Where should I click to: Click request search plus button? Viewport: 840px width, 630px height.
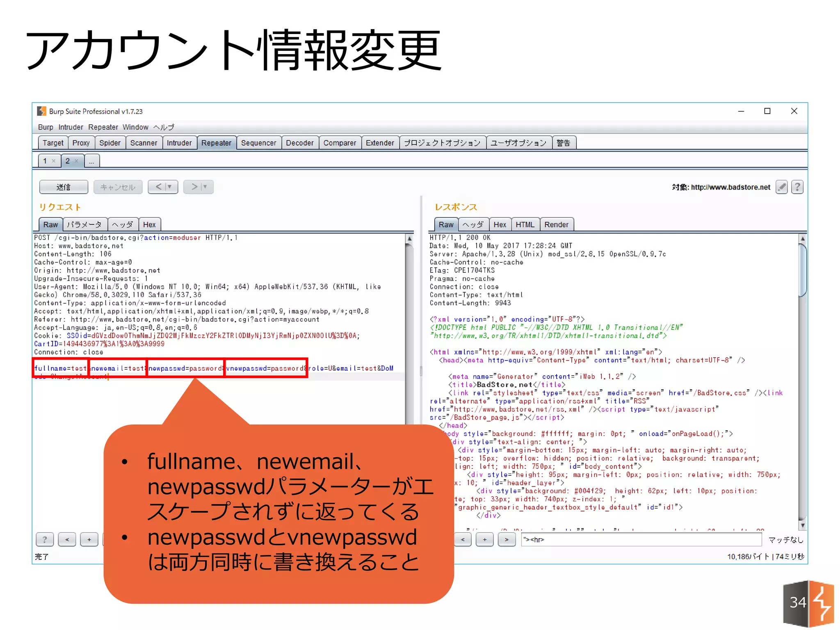pos(89,539)
